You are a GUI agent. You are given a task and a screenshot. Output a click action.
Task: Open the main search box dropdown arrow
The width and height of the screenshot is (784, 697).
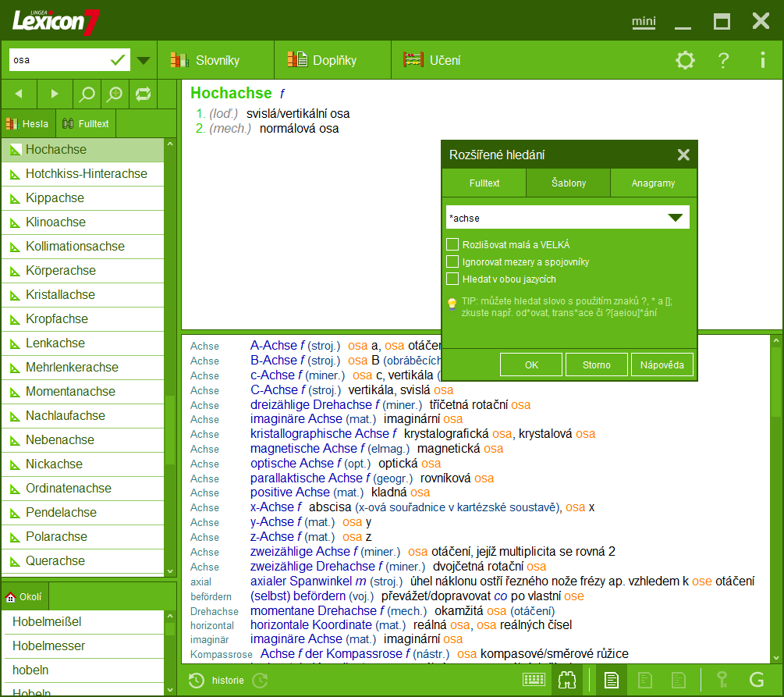[144, 60]
